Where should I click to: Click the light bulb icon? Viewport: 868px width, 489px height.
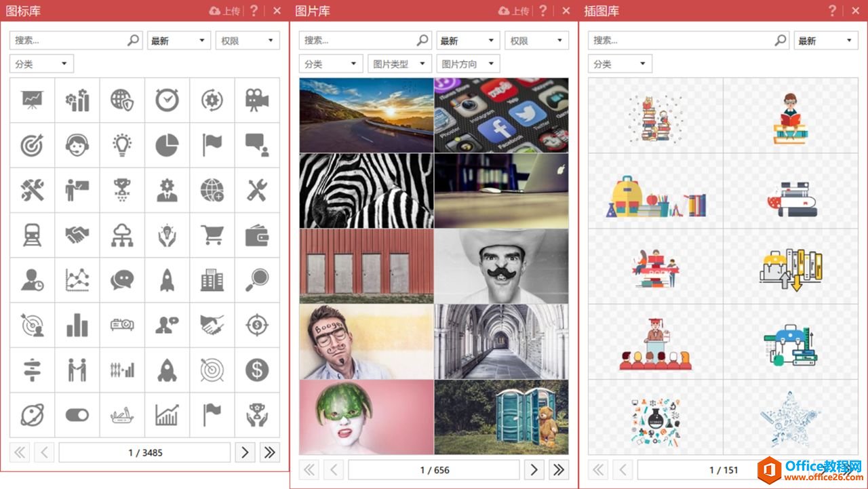click(122, 145)
